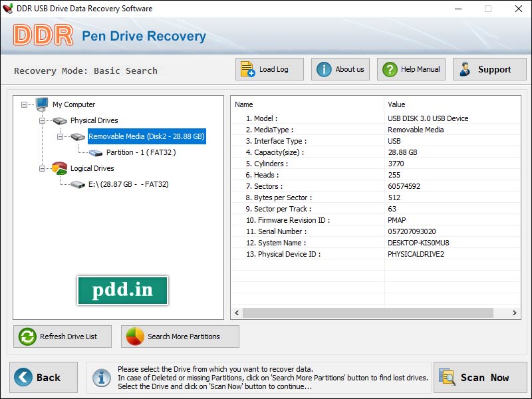Screen dimensions: 532x399
Task: Contact Support using the person icon
Action: click(464, 68)
